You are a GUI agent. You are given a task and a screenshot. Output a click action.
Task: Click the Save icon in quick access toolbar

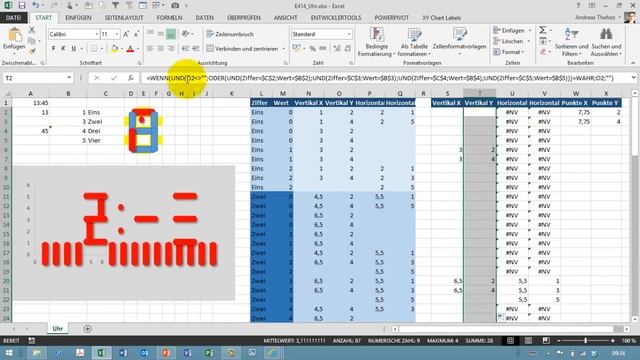(x=22, y=6)
